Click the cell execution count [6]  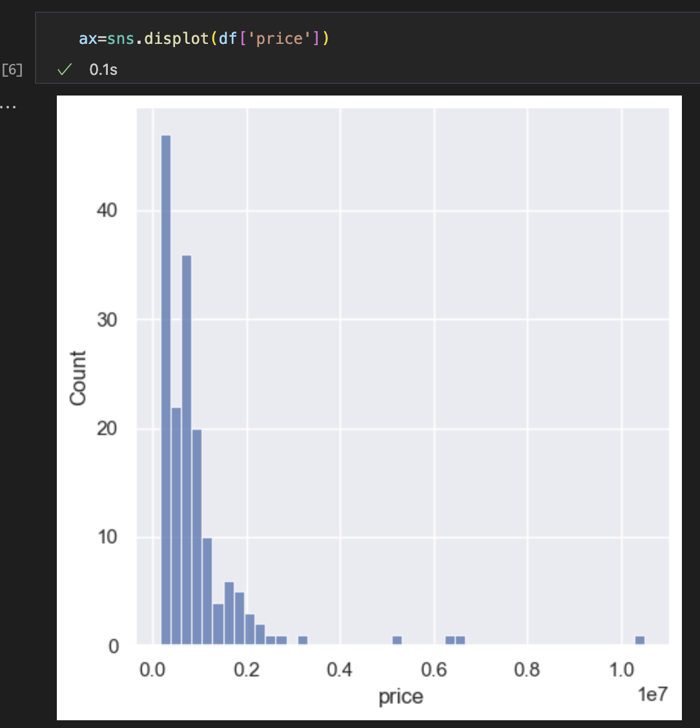12,70
